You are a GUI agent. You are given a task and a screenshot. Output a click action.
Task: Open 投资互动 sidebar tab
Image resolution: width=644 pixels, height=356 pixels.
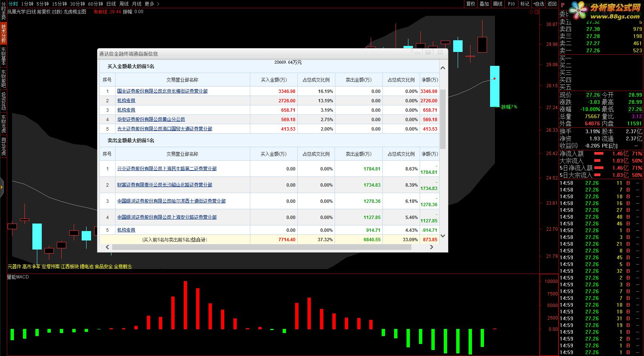(3, 101)
